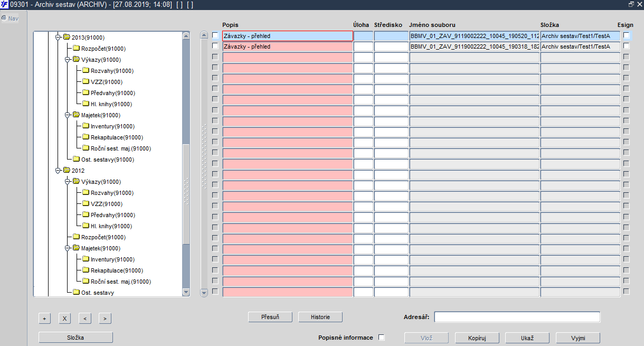Click the tree panel's scroll-down arrow
The image size is (644, 346).
point(186,292)
